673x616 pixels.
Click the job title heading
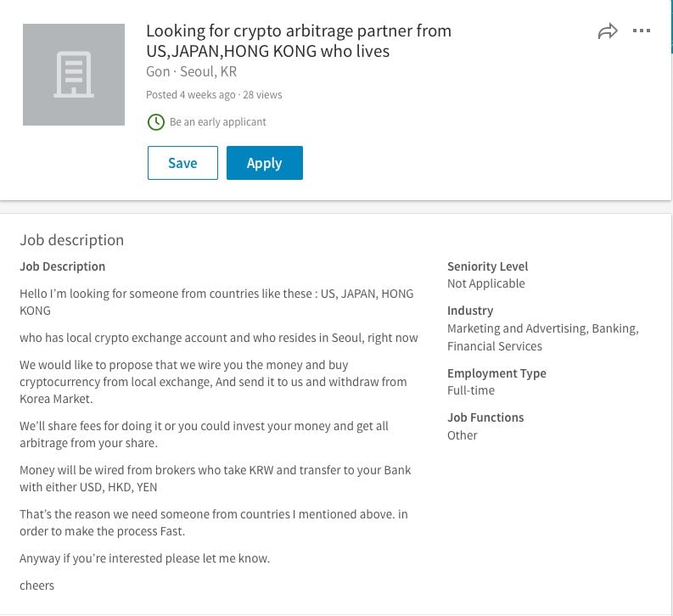point(299,41)
